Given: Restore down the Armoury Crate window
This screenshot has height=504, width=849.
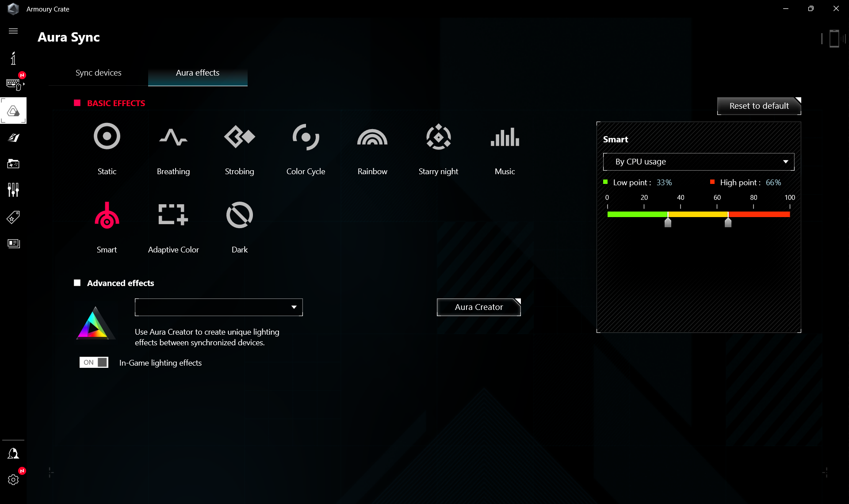Looking at the screenshot, I should coord(811,9).
